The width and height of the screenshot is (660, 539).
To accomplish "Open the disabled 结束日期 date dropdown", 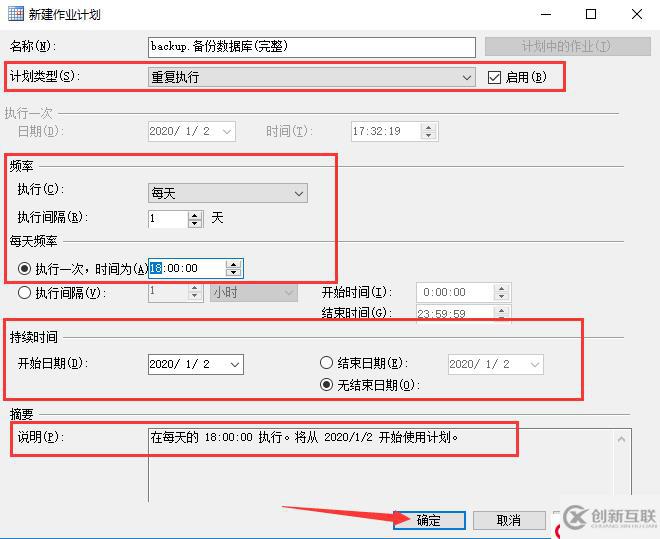I will (535, 365).
